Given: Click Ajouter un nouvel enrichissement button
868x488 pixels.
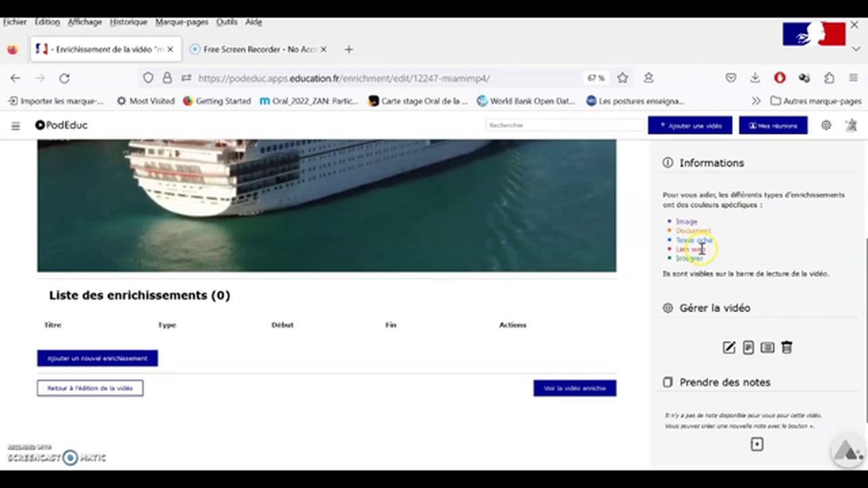Looking at the screenshot, I should coord(97,358).
